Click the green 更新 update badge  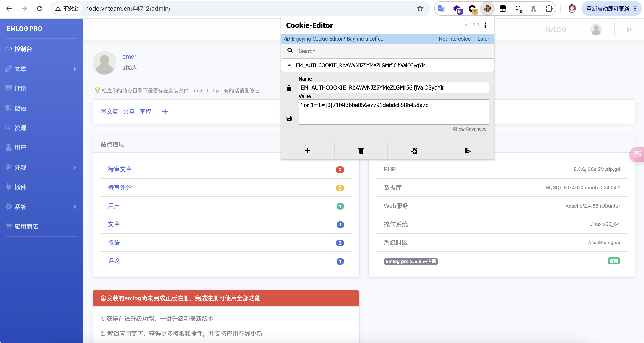(x=614, y=261)
